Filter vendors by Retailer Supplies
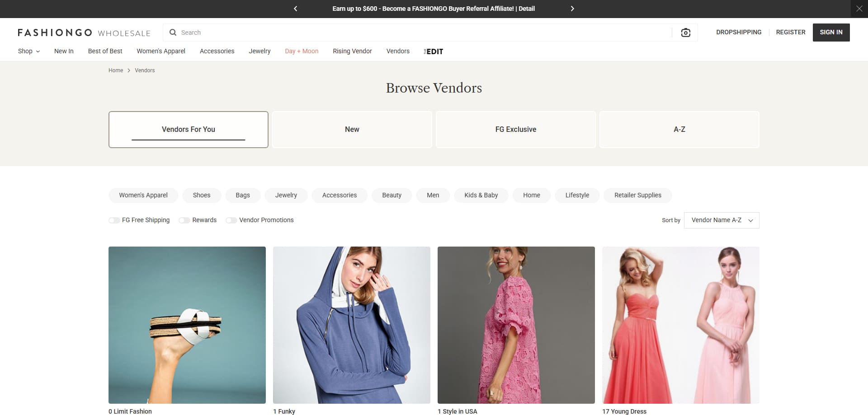The image size is (868, 415). (638, 195)
